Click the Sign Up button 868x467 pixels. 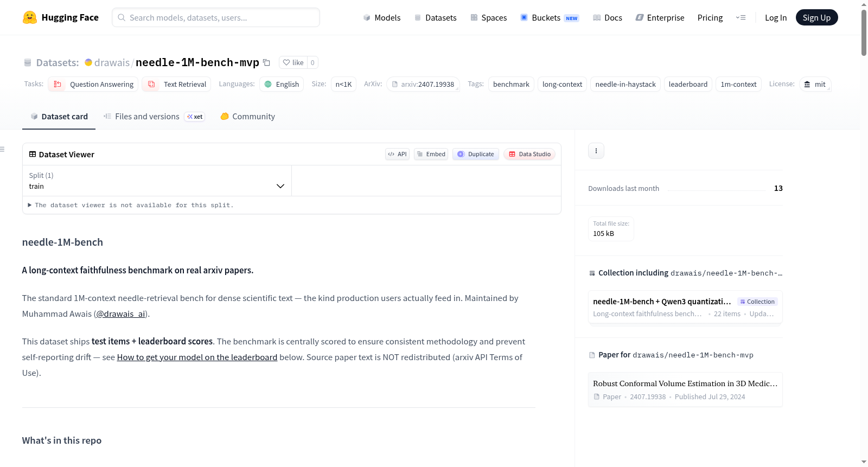(816, 17)
